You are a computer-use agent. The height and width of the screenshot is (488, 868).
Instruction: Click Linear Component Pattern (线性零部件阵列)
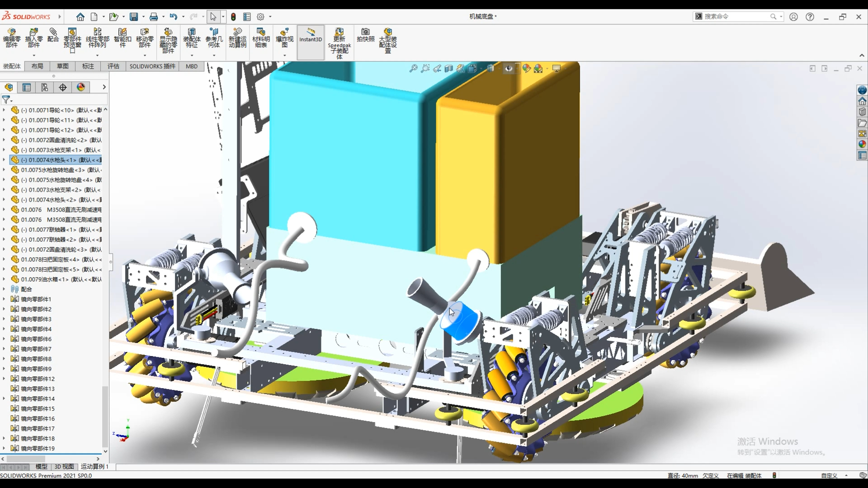98,38
